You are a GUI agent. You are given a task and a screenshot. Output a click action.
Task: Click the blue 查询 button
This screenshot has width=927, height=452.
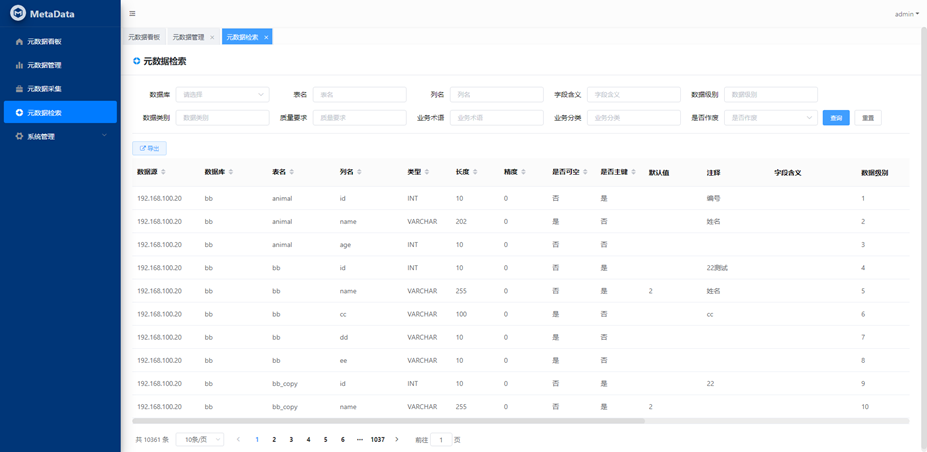click(836, 118)
